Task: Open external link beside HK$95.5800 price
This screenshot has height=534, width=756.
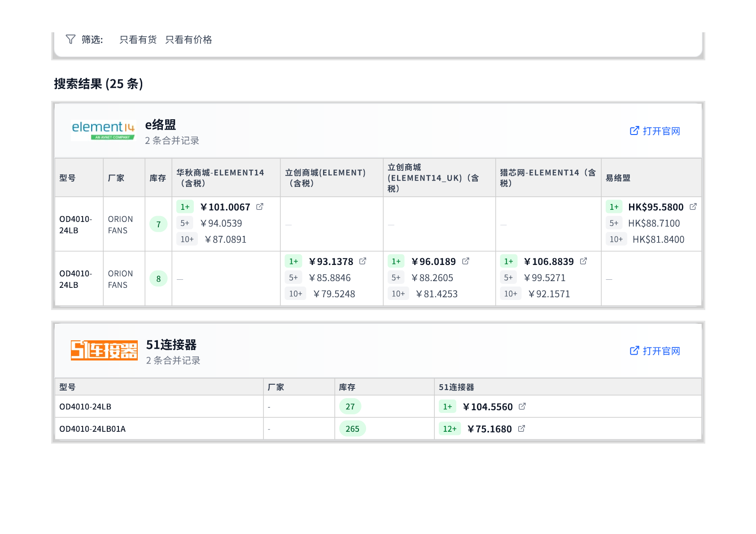Action: [694, 206]
